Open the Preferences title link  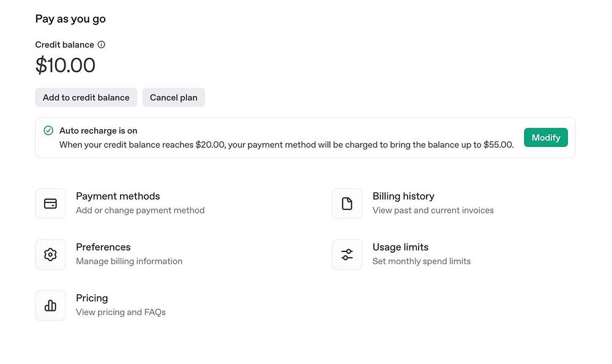[x=103, y=247]
